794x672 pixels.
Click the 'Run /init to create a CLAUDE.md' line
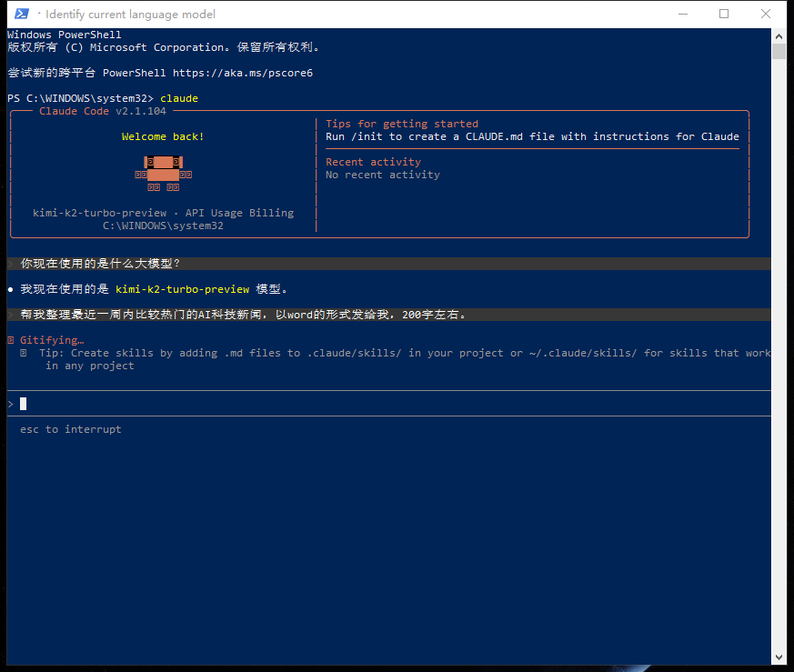[x=532, y=136]
